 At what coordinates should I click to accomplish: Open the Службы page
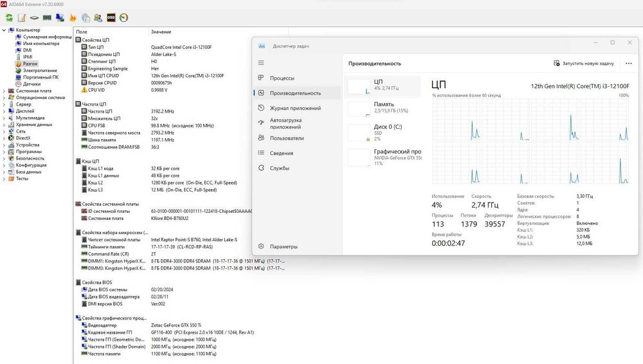(297, 168)
